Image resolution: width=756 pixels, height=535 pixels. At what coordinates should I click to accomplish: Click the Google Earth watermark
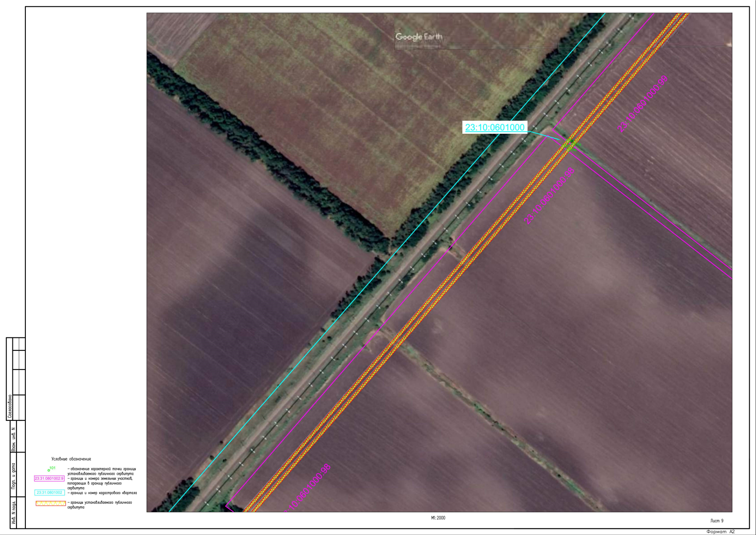[x=419, y=37]
